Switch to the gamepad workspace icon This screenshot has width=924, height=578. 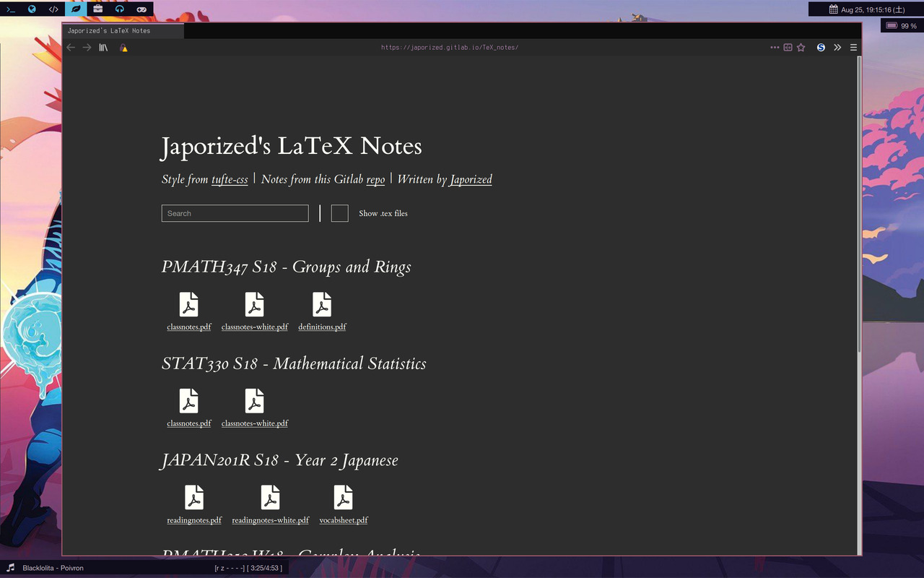141,9
